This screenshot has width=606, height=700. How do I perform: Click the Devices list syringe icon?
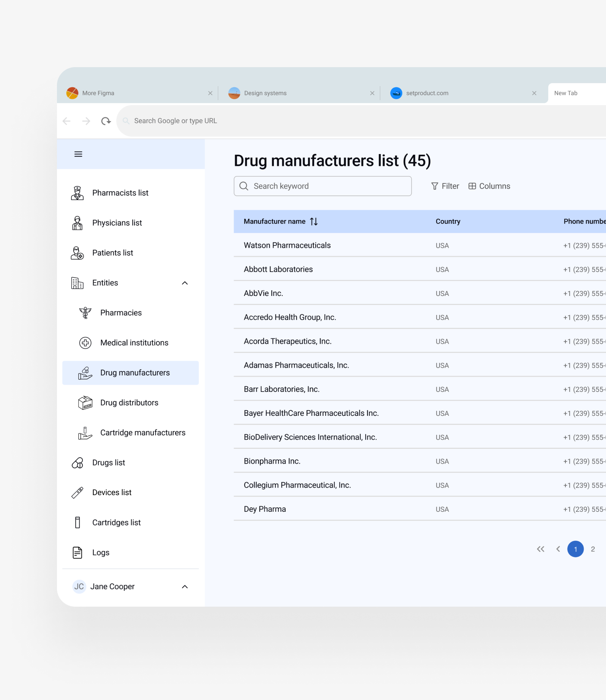pos(77,492)
